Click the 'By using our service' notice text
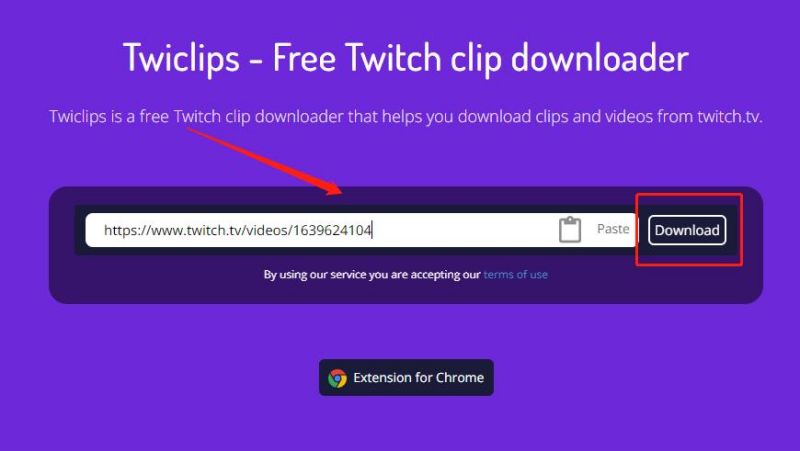 [x=372, y=274]
